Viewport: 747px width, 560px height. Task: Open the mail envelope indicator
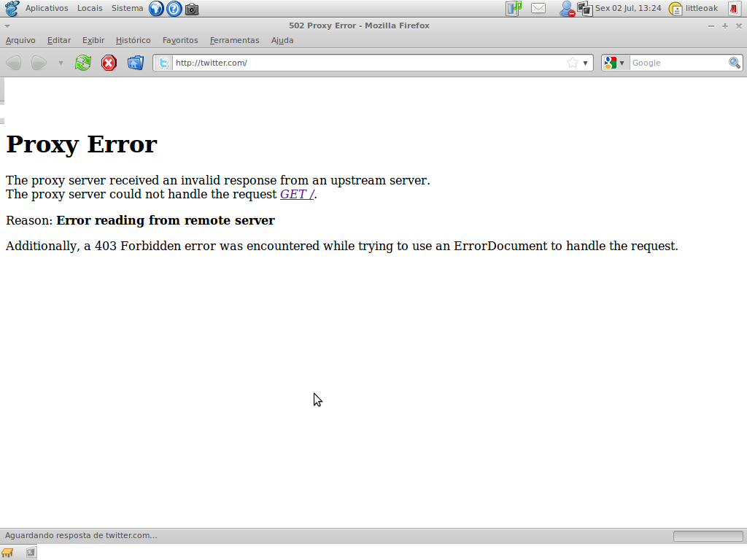tap(538, 9)
